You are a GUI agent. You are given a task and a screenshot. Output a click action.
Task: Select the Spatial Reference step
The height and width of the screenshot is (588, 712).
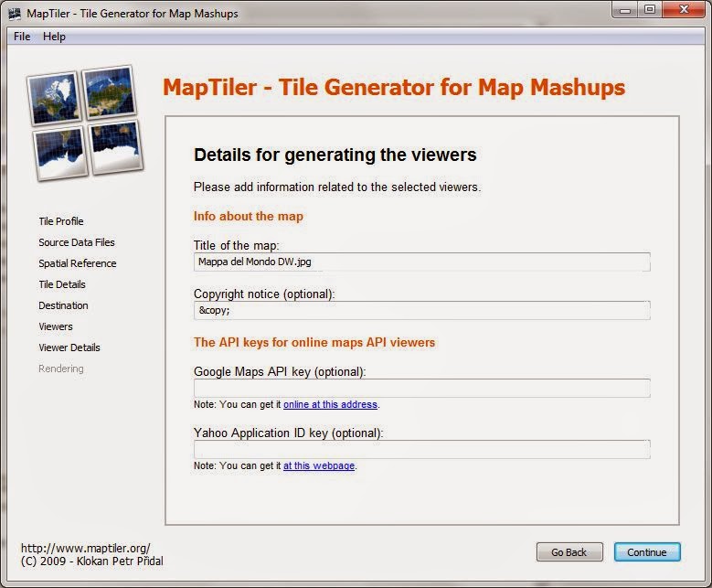coord(77,263)
